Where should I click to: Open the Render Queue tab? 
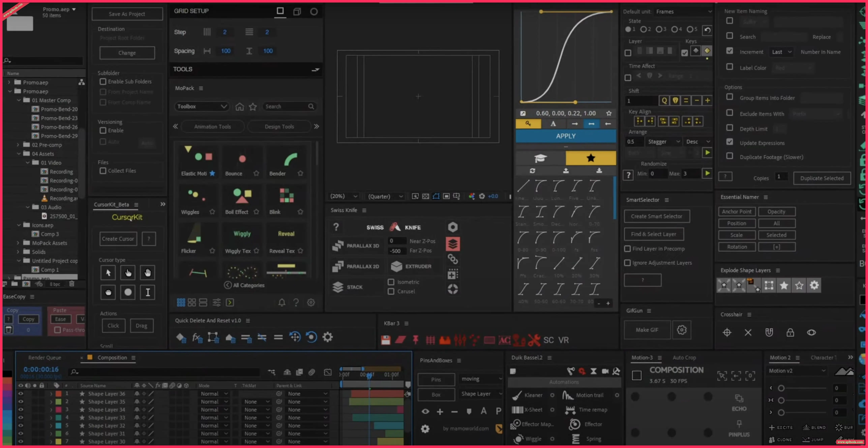tap(44, 358)
